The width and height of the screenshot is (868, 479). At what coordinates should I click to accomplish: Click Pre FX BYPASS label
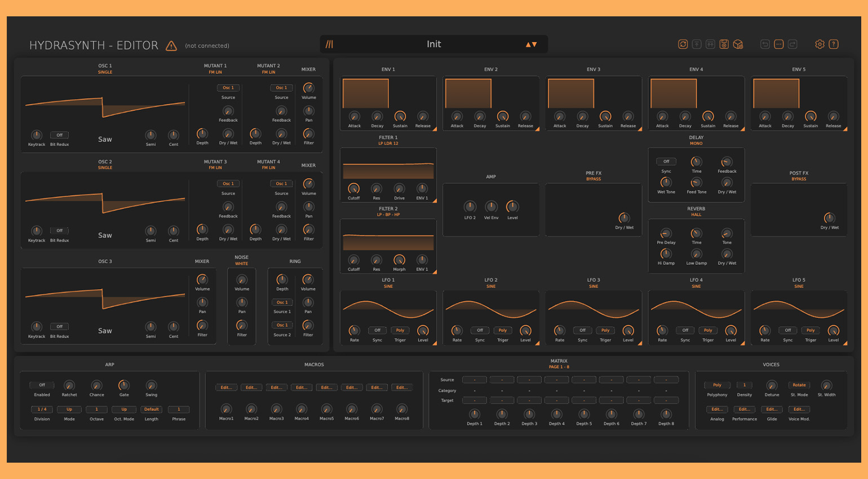click(x=594, y=179)
